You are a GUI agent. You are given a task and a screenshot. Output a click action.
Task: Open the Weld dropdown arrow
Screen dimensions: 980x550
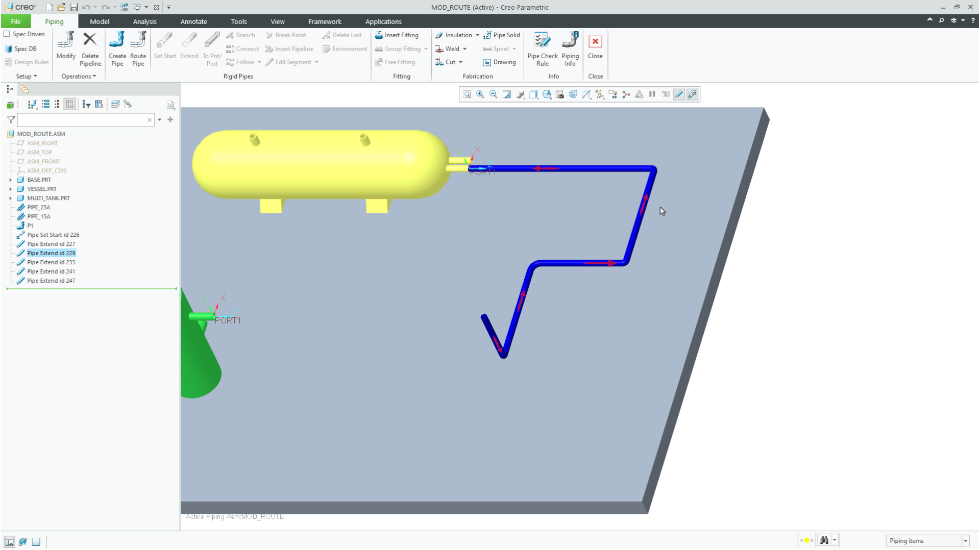tap(464, 49)
